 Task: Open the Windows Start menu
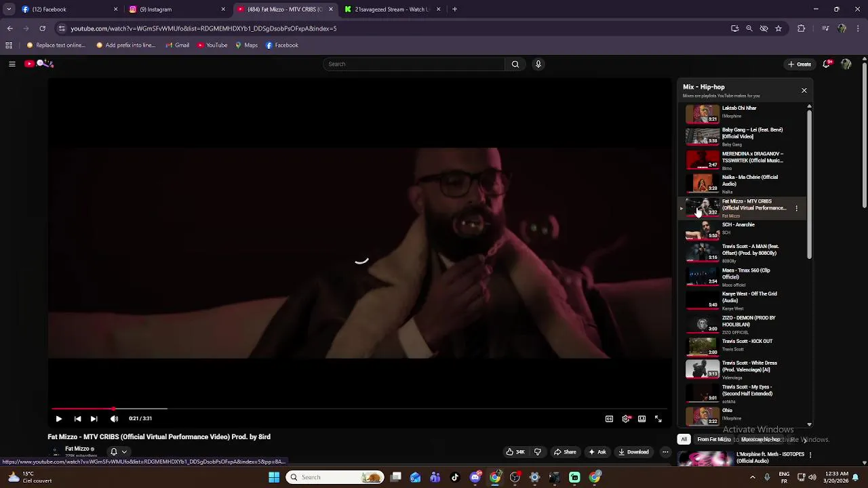click(x=274, y=477)
